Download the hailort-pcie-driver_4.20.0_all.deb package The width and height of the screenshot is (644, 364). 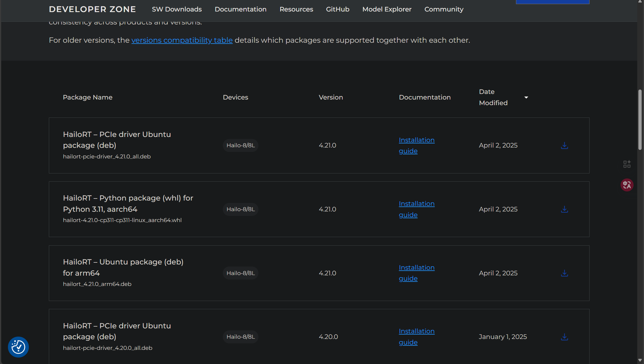pyautogui.click(x=564, y=337)
